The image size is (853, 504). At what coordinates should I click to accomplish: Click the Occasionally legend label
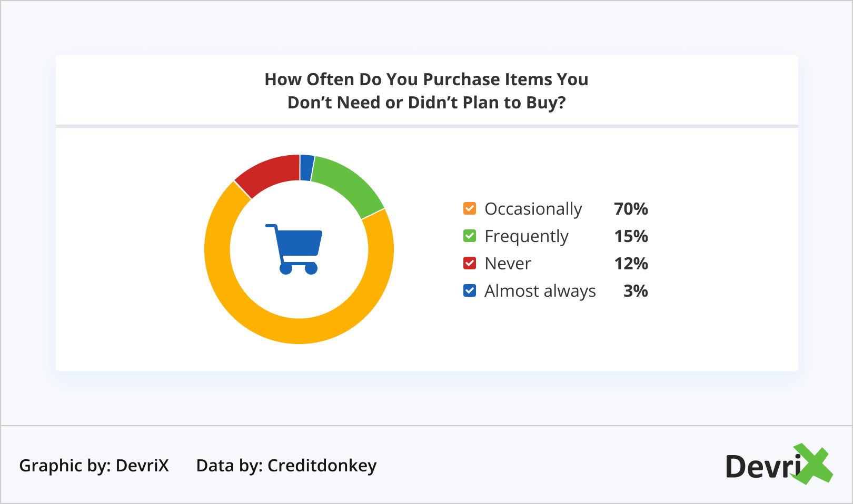tap(533, 209)
